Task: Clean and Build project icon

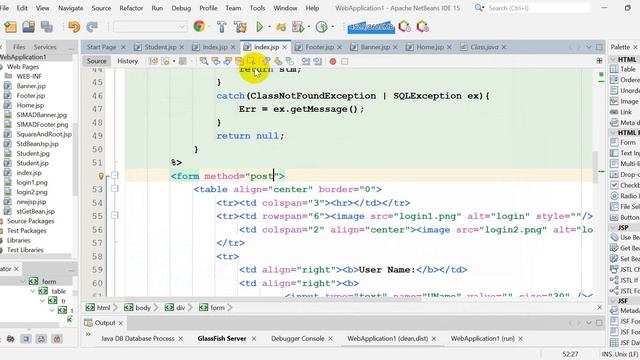Action: point(240,27)
